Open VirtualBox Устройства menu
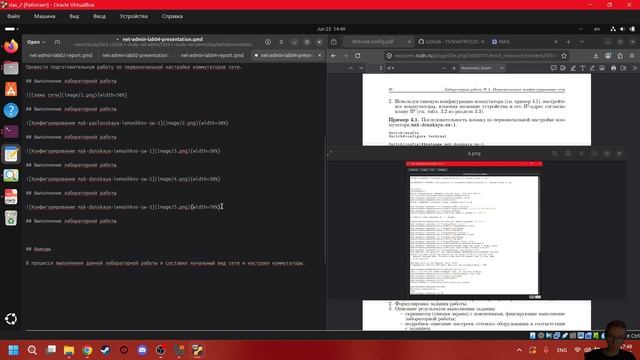 [x=134, y=16]
